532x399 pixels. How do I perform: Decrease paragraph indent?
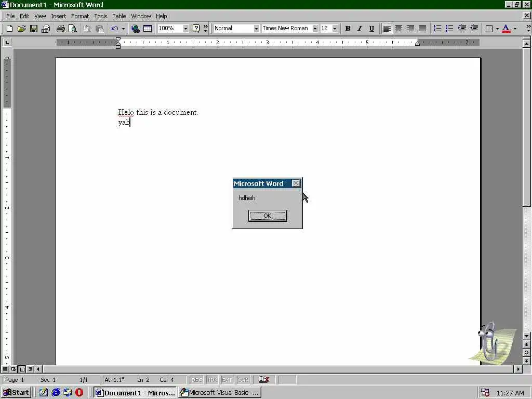coord(461,29)
